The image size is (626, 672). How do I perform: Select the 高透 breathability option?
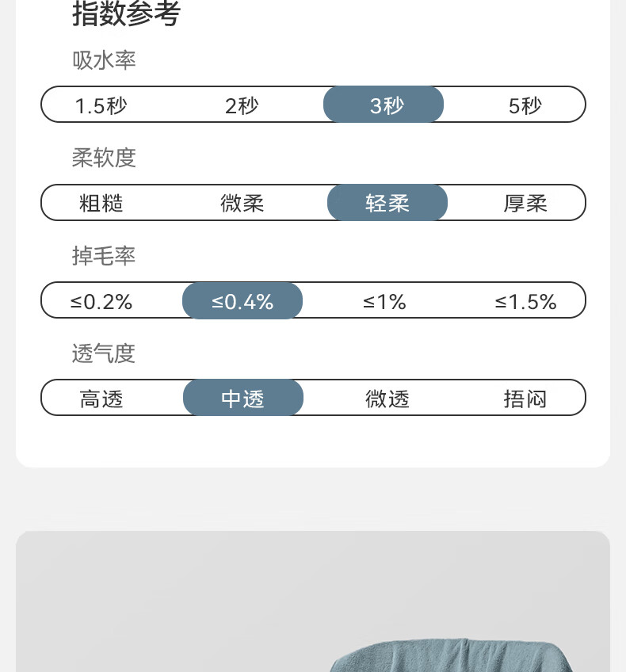point(101,399)
